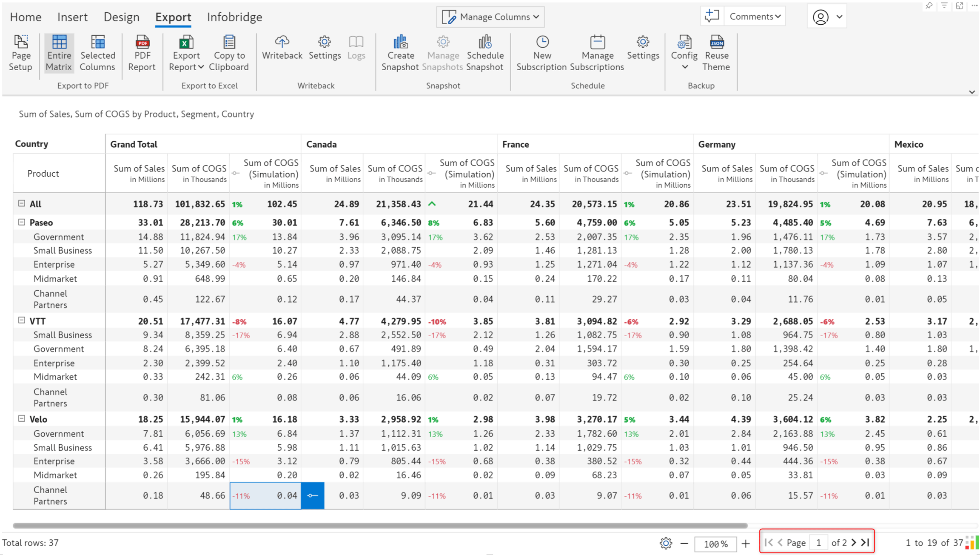Click the horizontal scrollbar below the matrix

(380, 526)
